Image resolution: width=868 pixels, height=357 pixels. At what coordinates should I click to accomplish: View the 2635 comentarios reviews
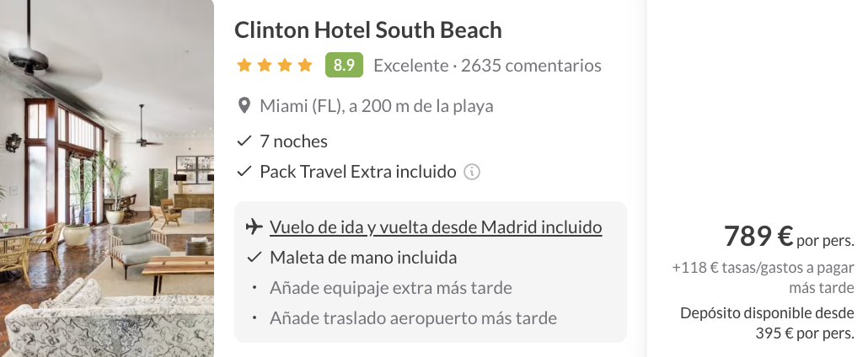(531, 65)
